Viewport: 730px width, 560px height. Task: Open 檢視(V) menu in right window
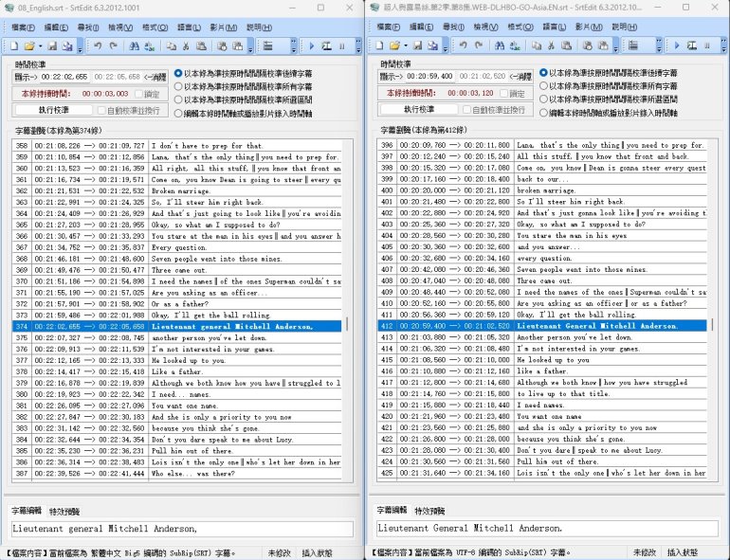[x=486, y=27]
